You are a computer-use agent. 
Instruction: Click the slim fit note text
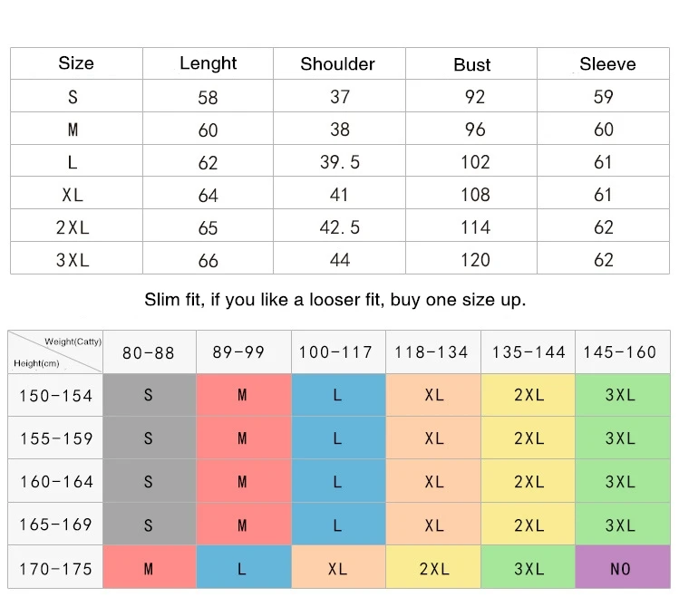335,300
